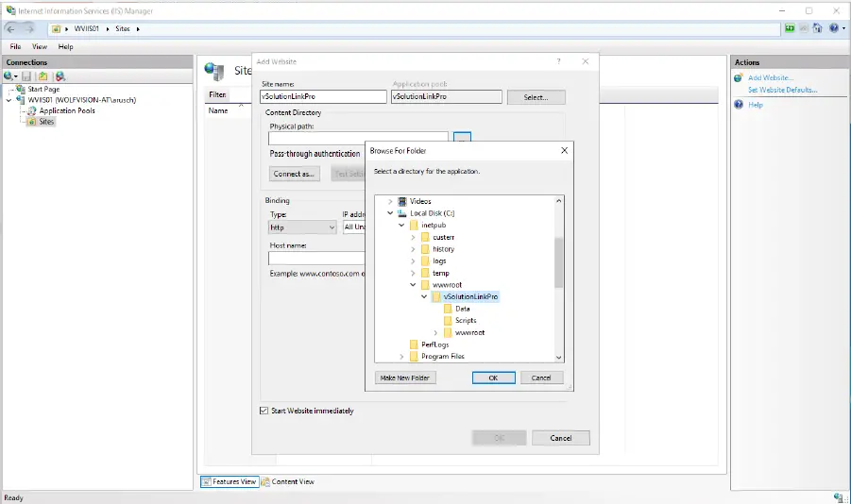Click the Delete connection icon in Connections toolbar
The width and height of the screenshot is (851, 504).
pyautogui.click(x=60, y=76)
